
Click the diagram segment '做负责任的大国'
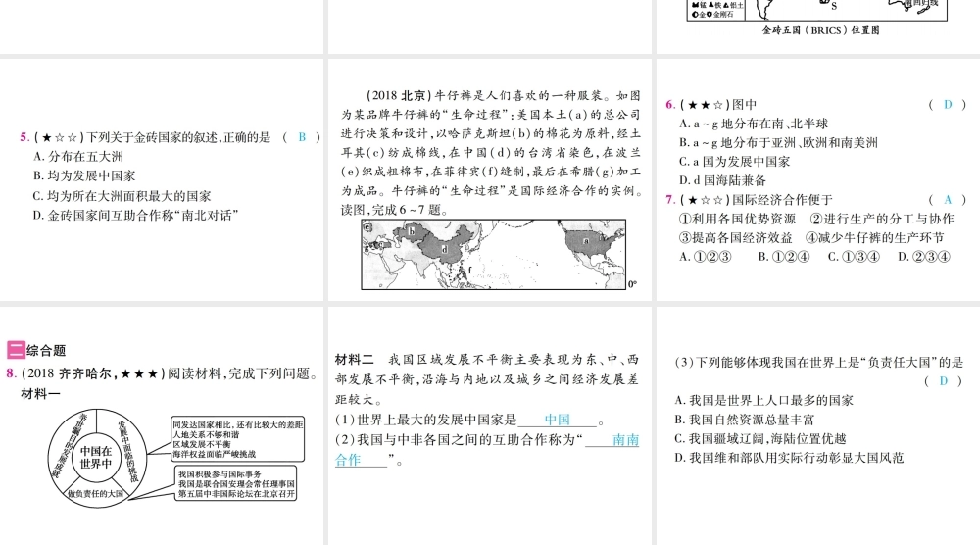[x=96, y=494]
